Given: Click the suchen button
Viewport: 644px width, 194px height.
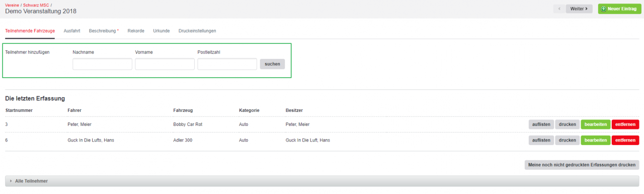Looking at the screenshot, I should point(272,64).
